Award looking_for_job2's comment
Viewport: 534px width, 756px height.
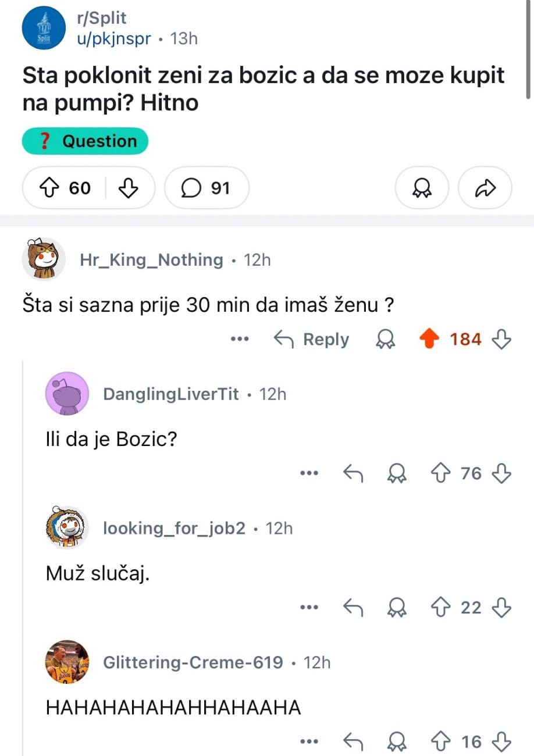[x=398, y=608]
